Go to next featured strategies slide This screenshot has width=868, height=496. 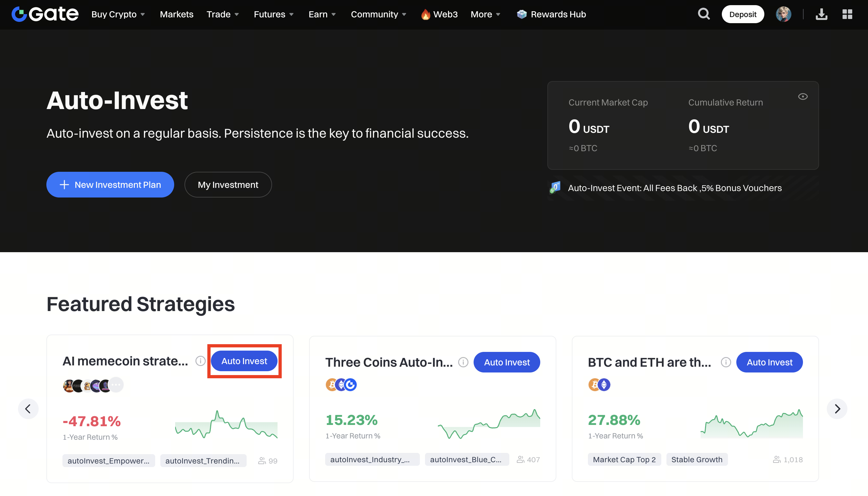[x=837, y=409]
